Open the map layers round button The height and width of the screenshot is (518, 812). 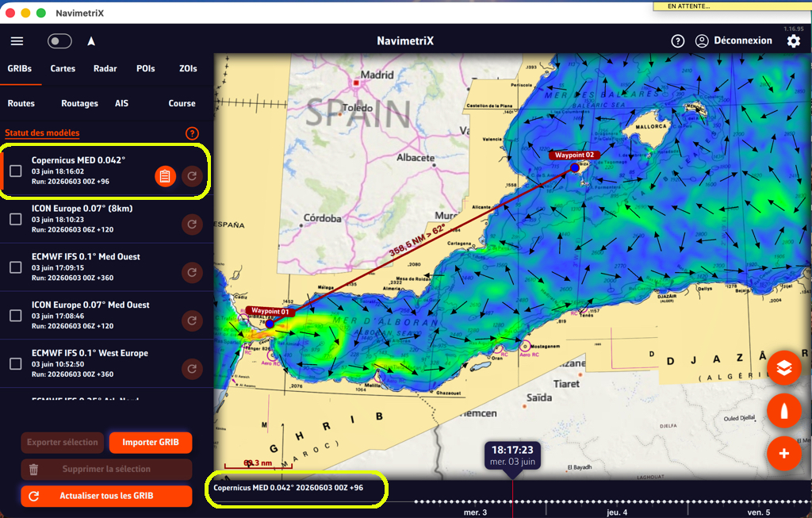[784, 368]
